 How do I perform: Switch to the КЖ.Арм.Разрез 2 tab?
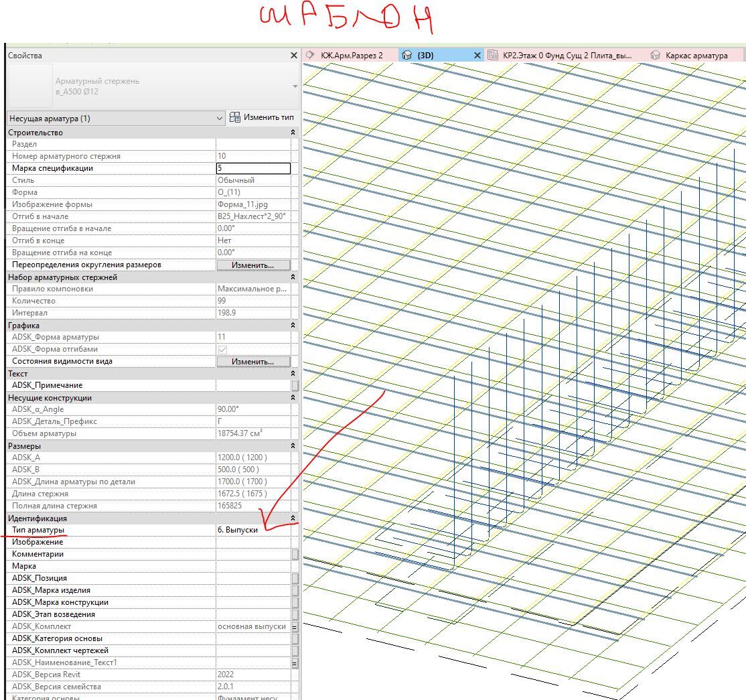(x=350, y=55)
